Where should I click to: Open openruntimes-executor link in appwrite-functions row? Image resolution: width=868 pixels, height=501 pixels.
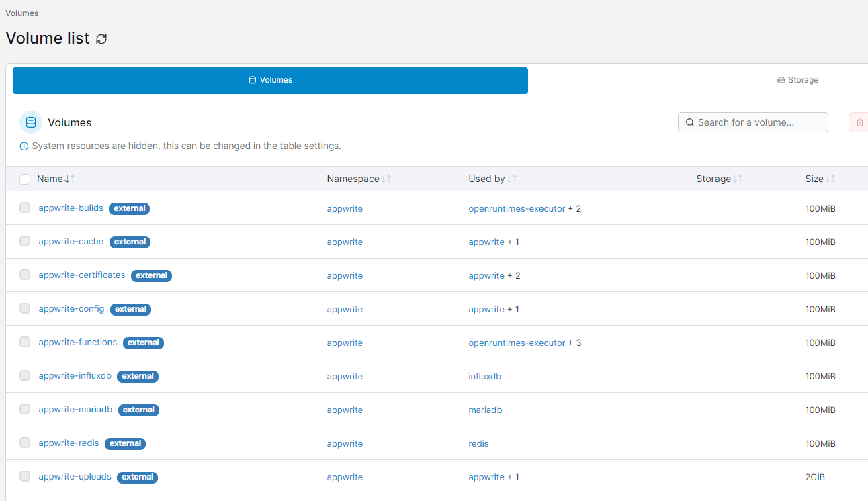pyautogui.click(x=517, y=343)
